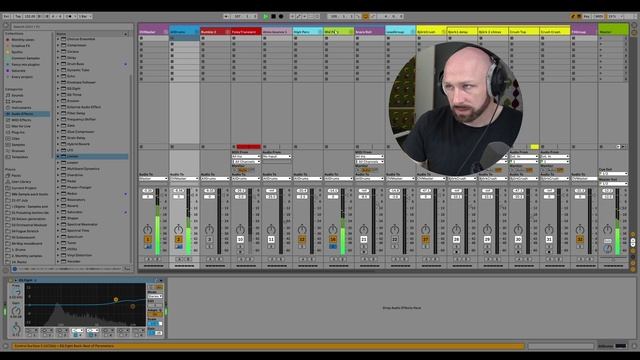
Task: Expand the Compressor device in the browser
Action: tap(58, 45)
